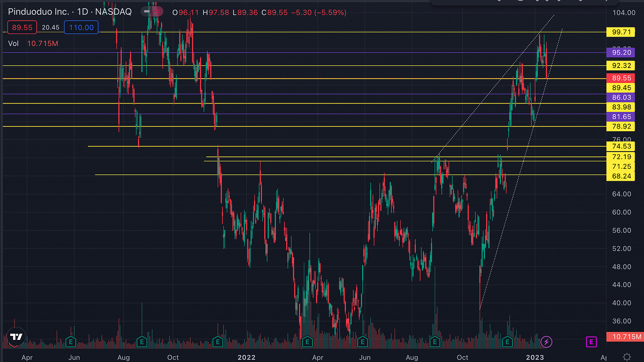Select the 92.32 horizontal line label
This screenshot has width=644, height=362.
[x=621, y=65]
